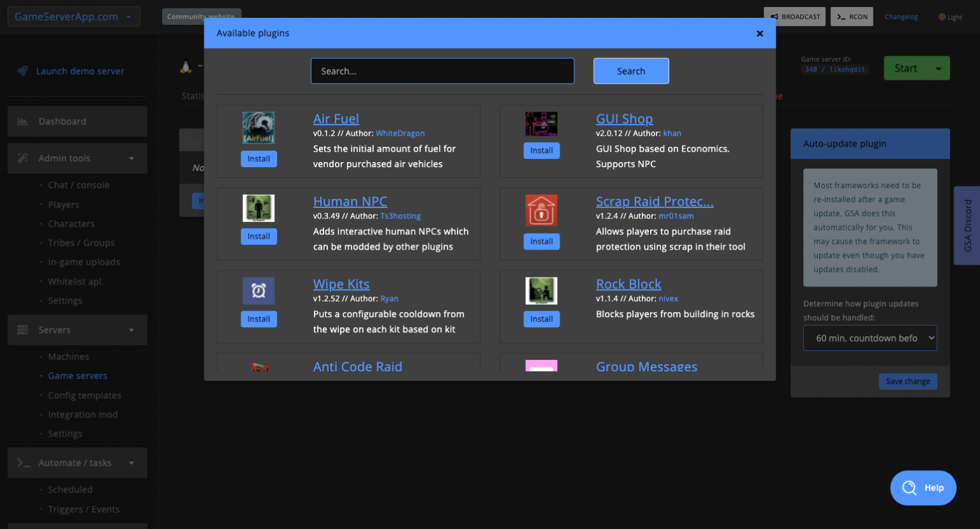Click the Human NPC plugin icon
Screen dimensions: 980x529
tap(258, 208)
